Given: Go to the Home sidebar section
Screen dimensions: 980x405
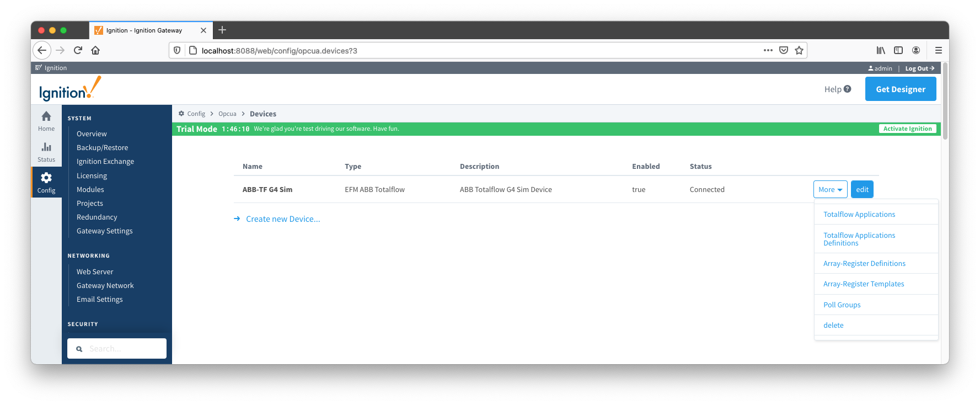Looking at the screenshot, I should (x=46, y=121).
